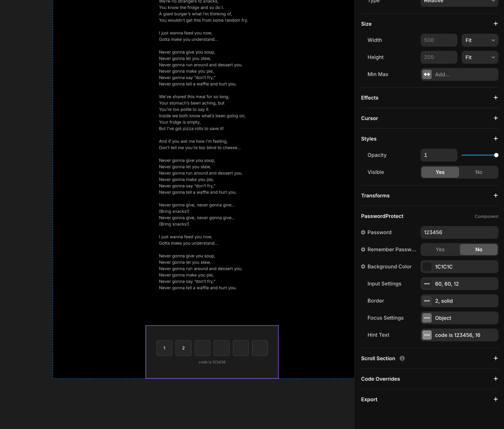The image size is (504, 429).
Task: Add an effect with the Effects plus icon
Action: click(x=495, y=98)
